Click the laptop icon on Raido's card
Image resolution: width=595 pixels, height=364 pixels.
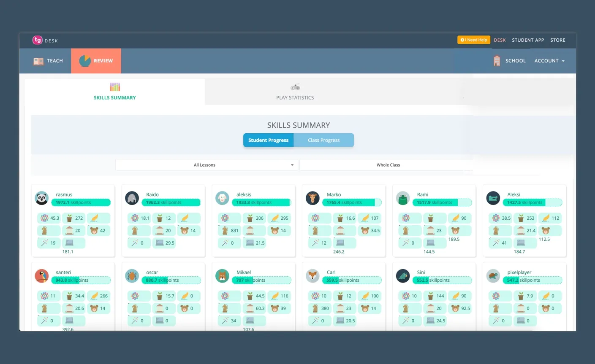coord(160,243)
